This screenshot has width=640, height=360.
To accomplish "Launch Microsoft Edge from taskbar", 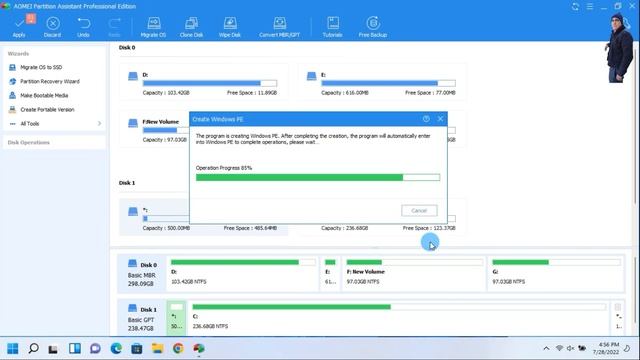I will pyautogui.click(x=116, y=349).
